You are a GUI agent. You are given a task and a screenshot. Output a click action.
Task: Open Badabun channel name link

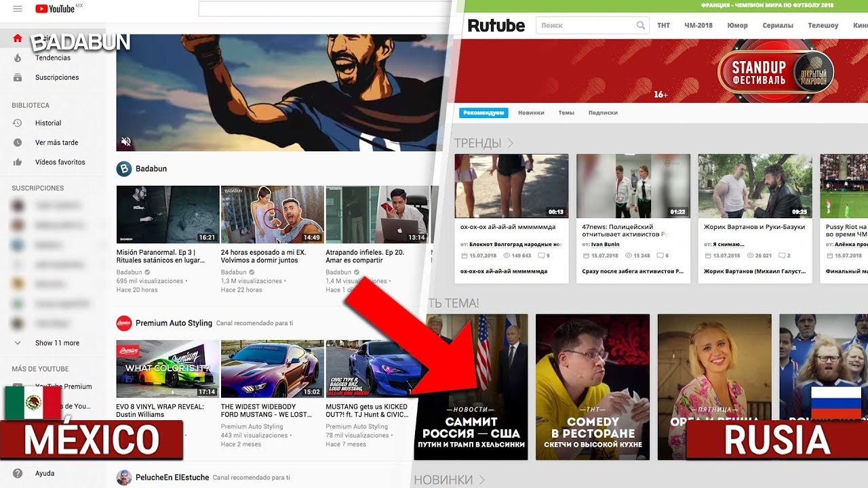coord(151,169)
